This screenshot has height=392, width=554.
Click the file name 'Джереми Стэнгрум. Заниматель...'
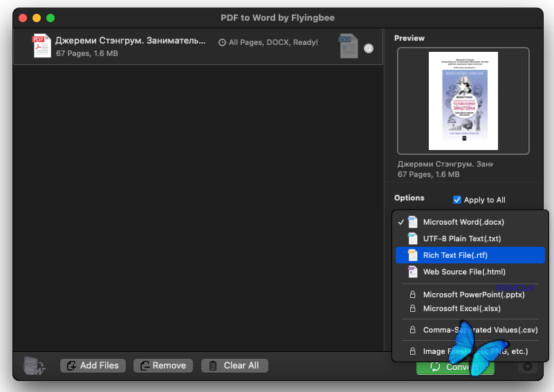tap(131, 41)
